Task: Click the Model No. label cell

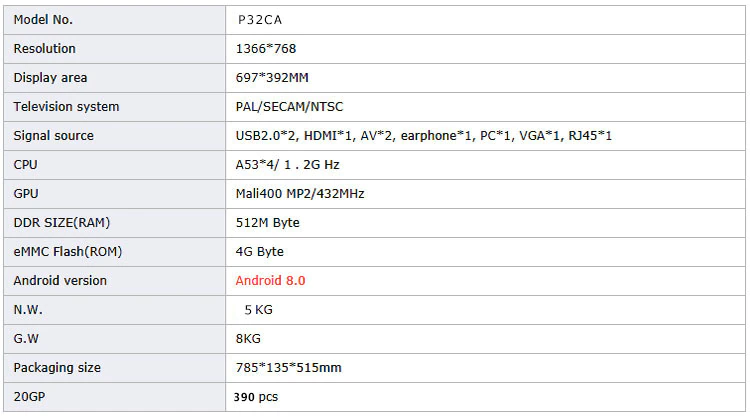Action: [43, 20]
